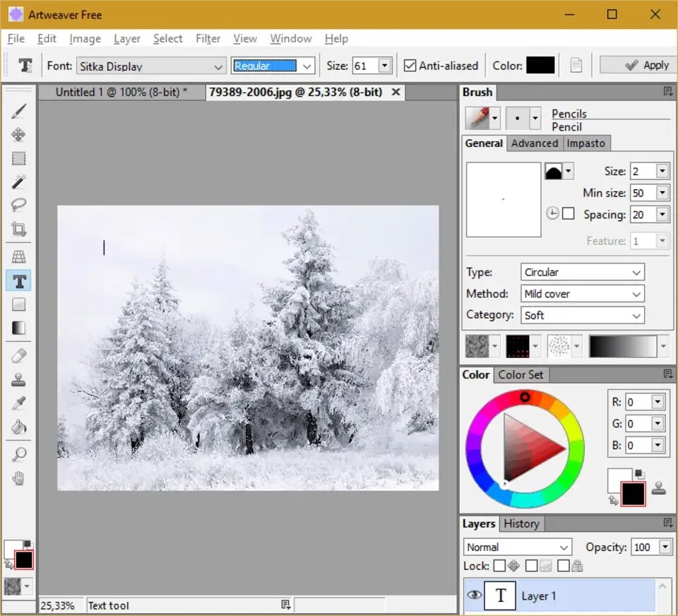Image resolution: width=678 pixels, height=616 pixels.
Task: Select the Move tool
Action: 18,134
